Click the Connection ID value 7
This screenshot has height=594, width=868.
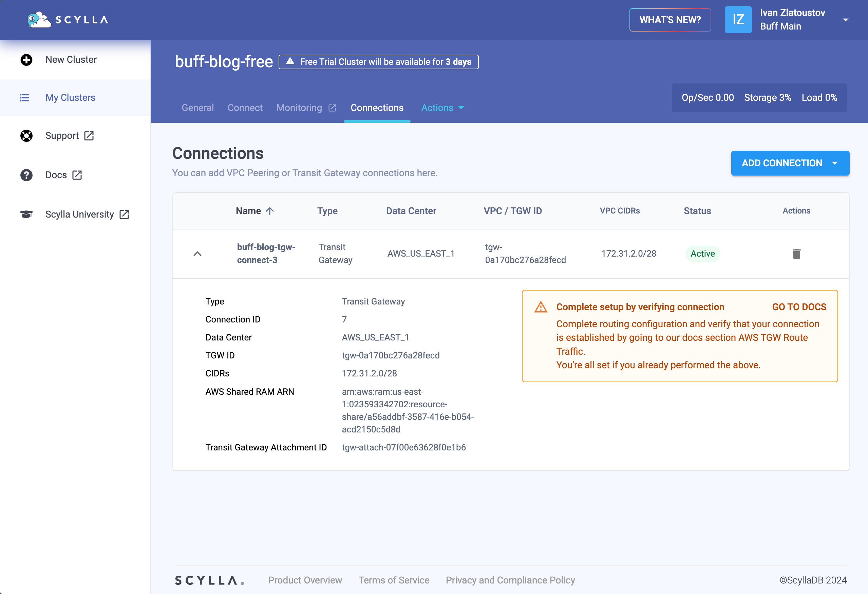344,319
